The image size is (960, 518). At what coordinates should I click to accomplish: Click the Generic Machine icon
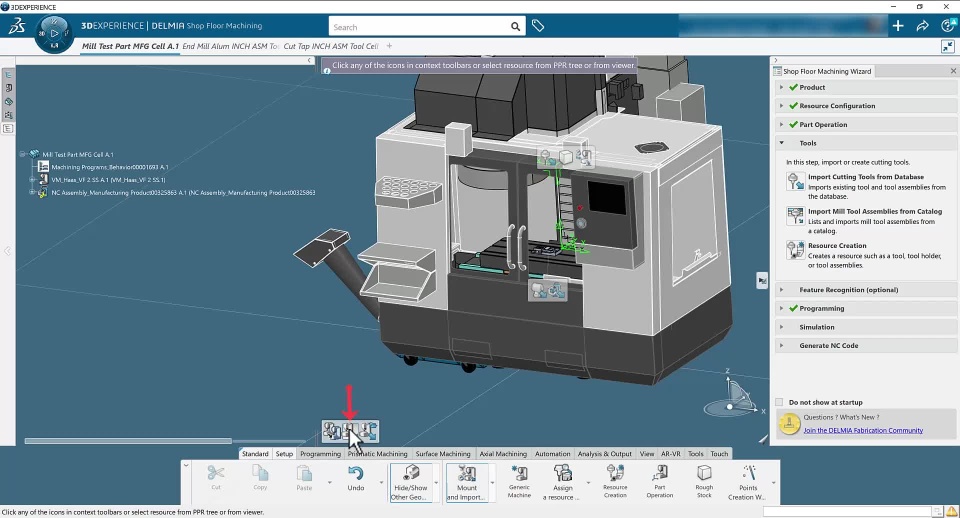pyautogui.click(x=519, y=473)
